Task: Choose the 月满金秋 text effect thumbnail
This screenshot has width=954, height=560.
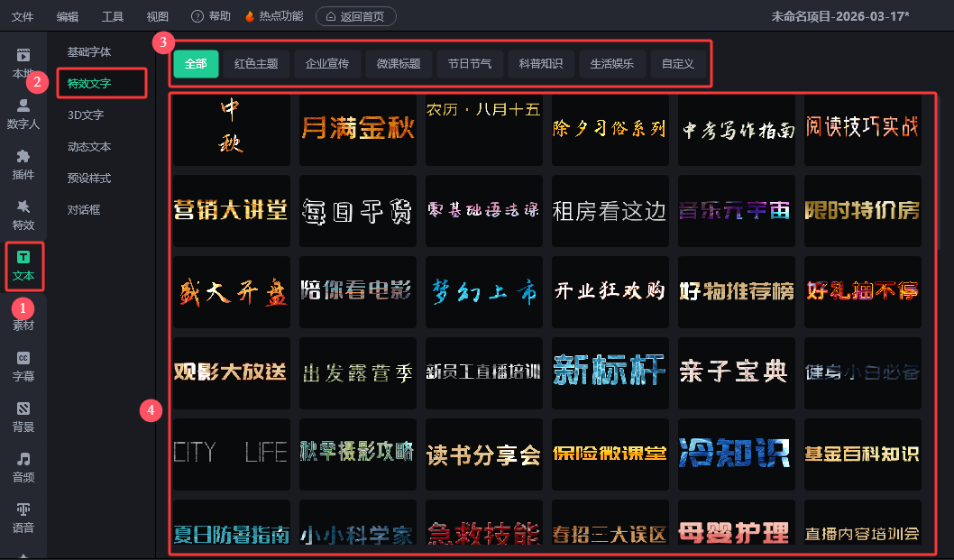Action: click(358, 129)
